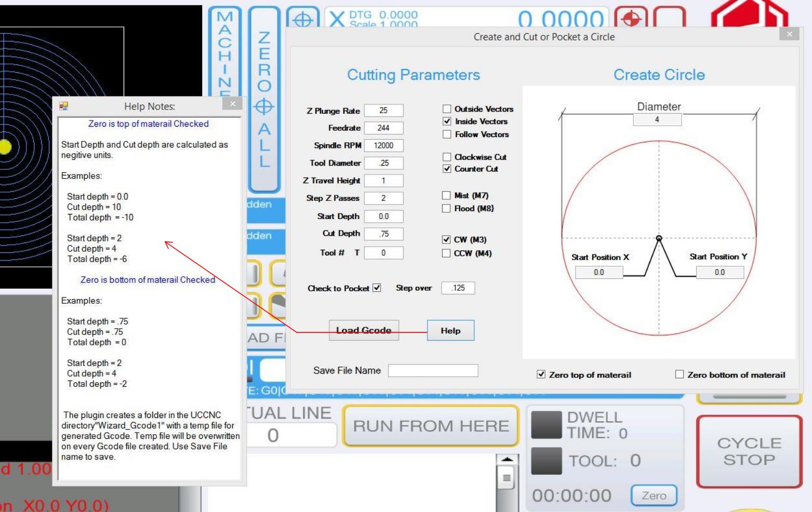812x512 pixels.
Task: Click the Z Plunge Rate field
Action: tap(383, 111)
